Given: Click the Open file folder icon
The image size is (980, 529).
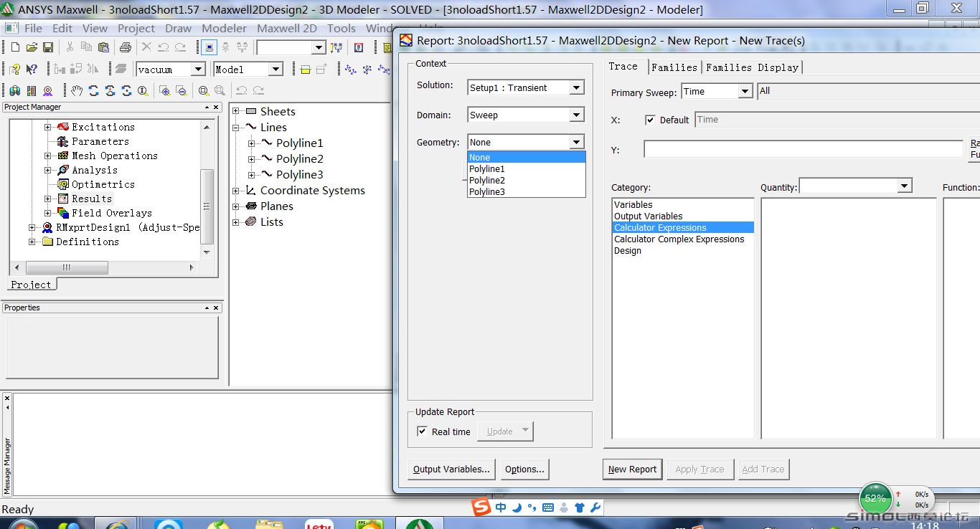Looking at the screenshot, I should [x=32, y=47].
